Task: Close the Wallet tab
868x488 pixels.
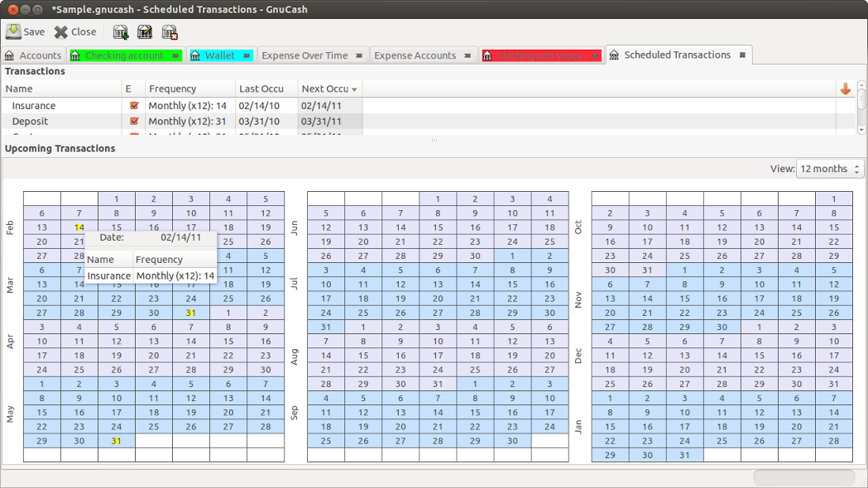Action: (x=247, y=55)
